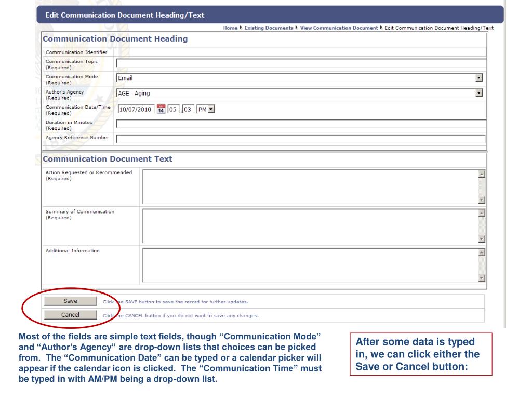Click the Communication Document Text title
Viewport: 532px width, 399px height.
coord(108,159)
